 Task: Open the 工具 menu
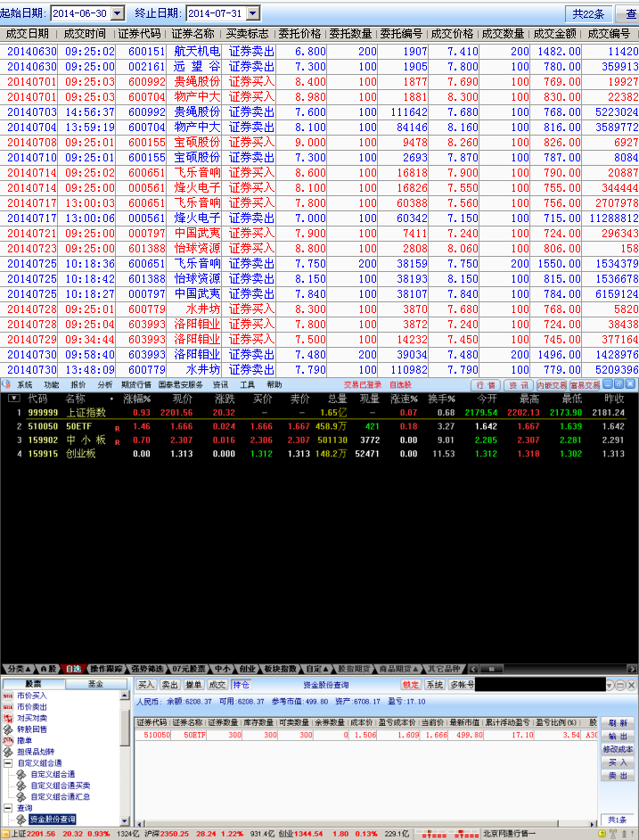click(x=248, y=385)
